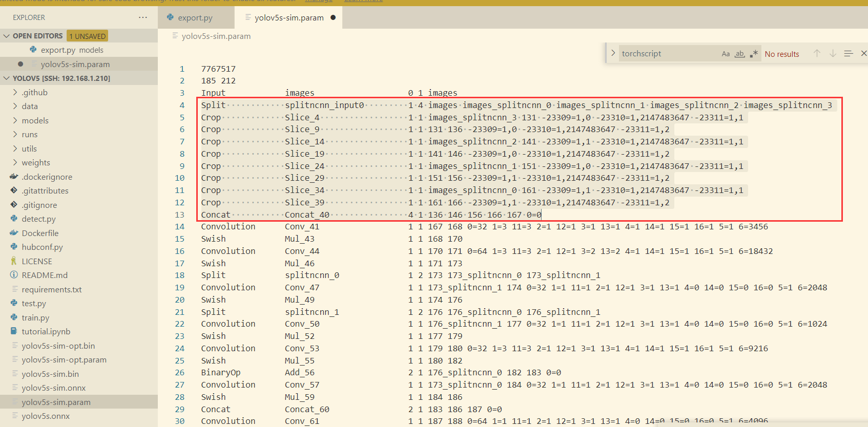Click notebook icon beside tutorial.ipynb

coord(14,331)
